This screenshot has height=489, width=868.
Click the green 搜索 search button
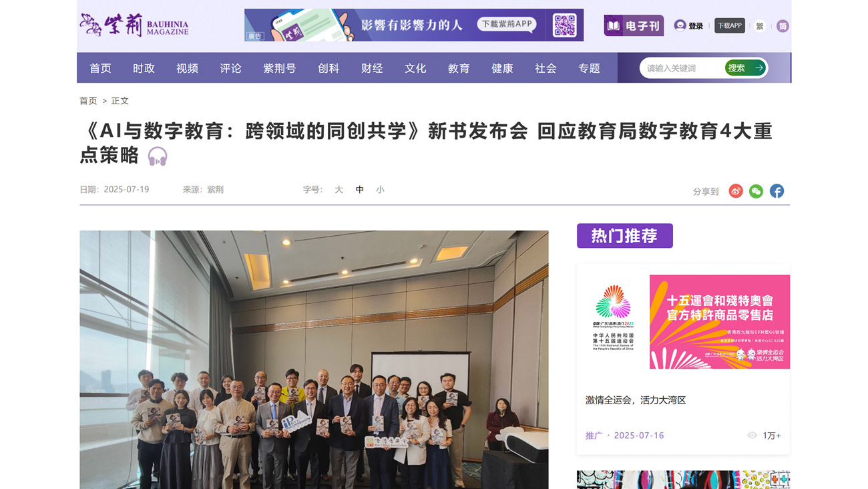744,67
